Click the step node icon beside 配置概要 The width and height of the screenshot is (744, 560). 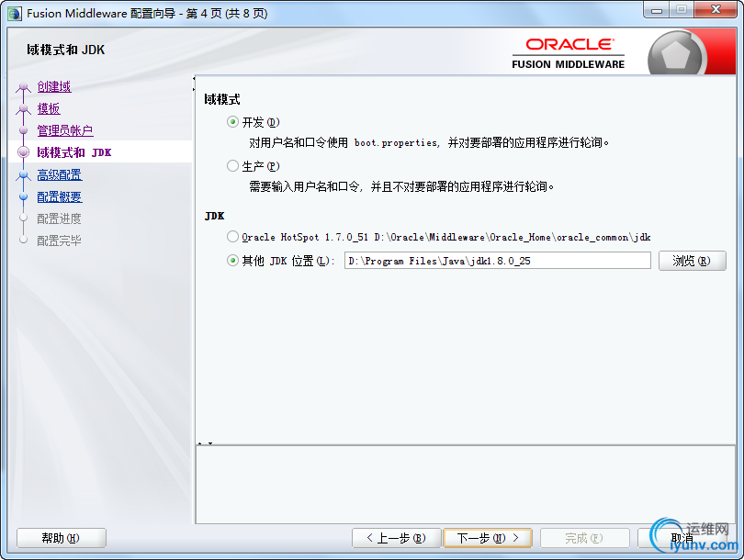click(23, 196)
